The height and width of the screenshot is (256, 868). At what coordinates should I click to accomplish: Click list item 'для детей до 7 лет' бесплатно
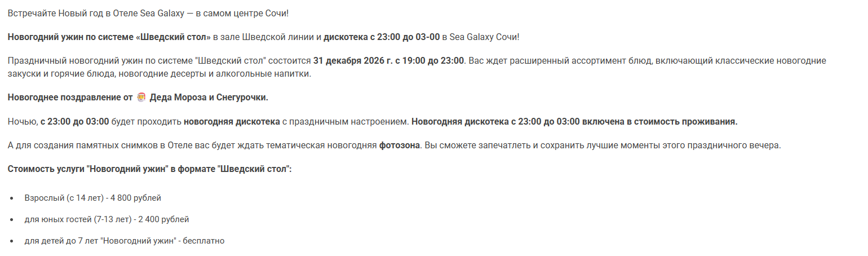[125, 241]
